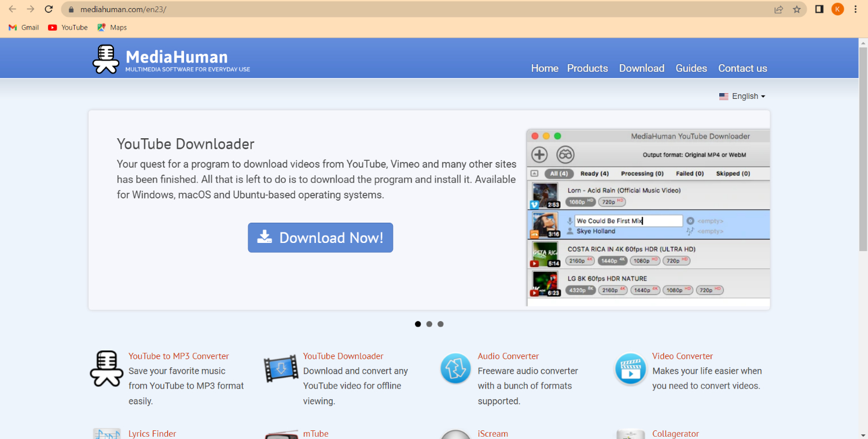
Task: Click the "We Could Be First Mix" title field
Action: tap(628, 221)
